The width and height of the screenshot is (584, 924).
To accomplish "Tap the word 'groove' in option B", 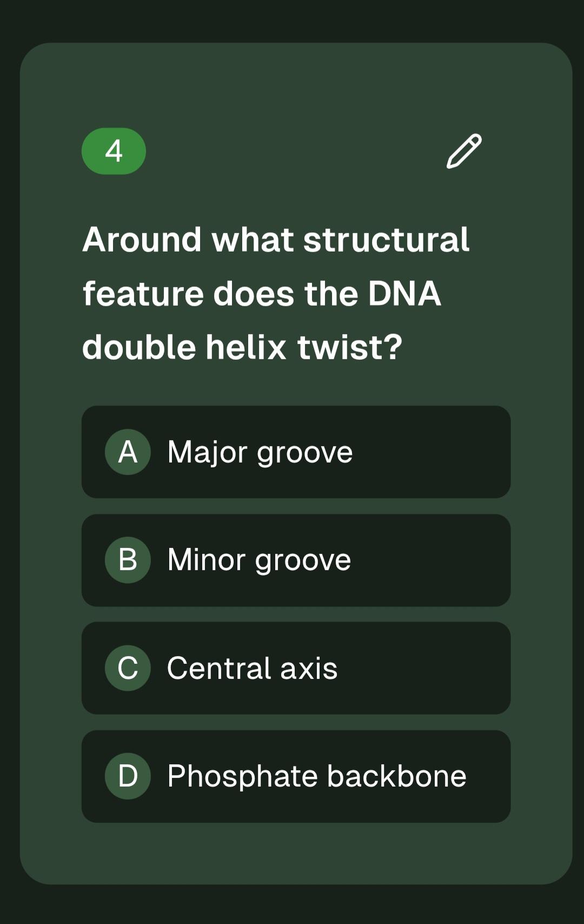I will click(x=303, y=561).
